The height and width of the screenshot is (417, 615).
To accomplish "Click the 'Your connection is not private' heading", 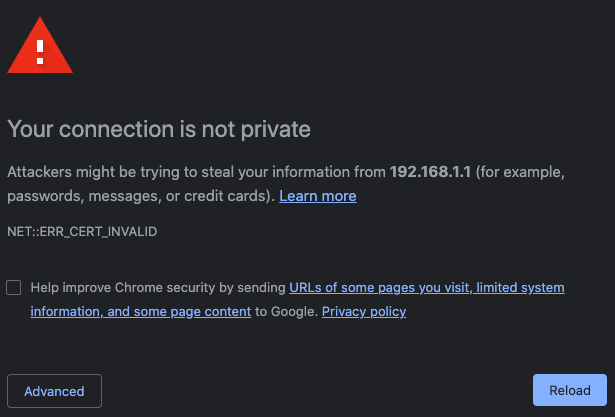I will tap(159, 129).
